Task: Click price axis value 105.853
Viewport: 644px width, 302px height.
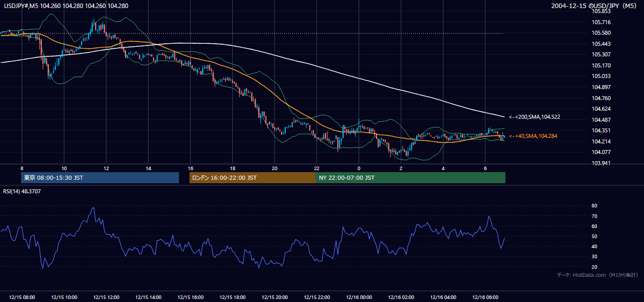Action: point(602,11)
